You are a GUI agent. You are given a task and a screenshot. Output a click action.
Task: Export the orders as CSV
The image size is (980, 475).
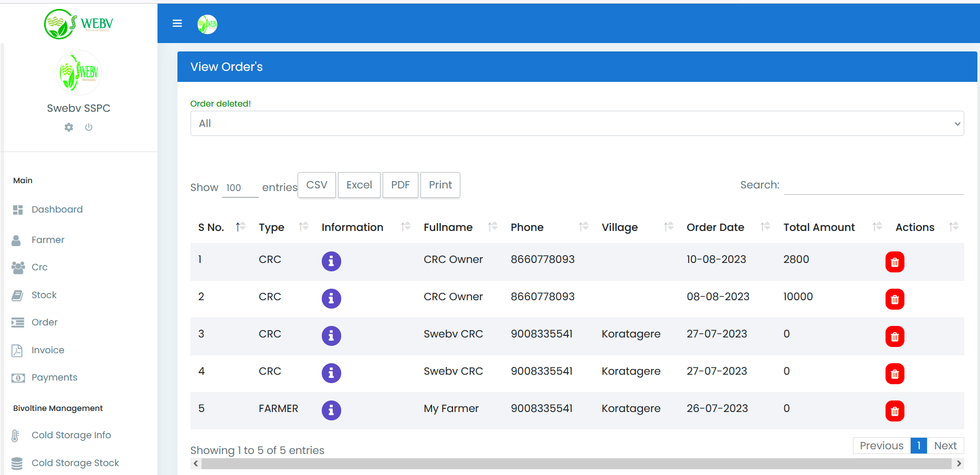click(317, 185)
